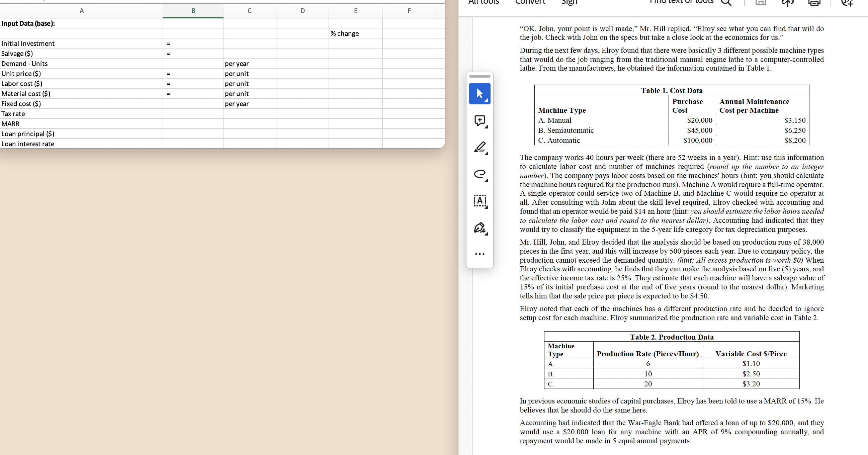Click the Share document icon
868x455 pixels.
tap(787, 3)
